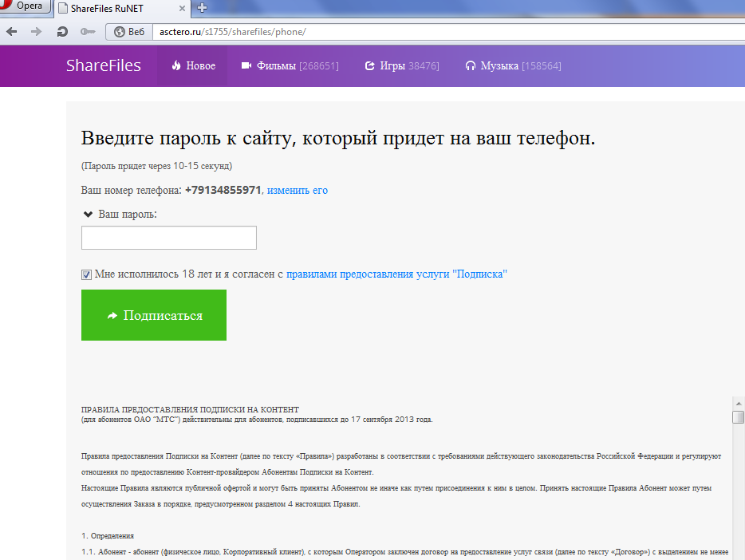This screenshot has width=745, height=560.
Task: Reload the page with refresh icon
Action: click(62, 32)
